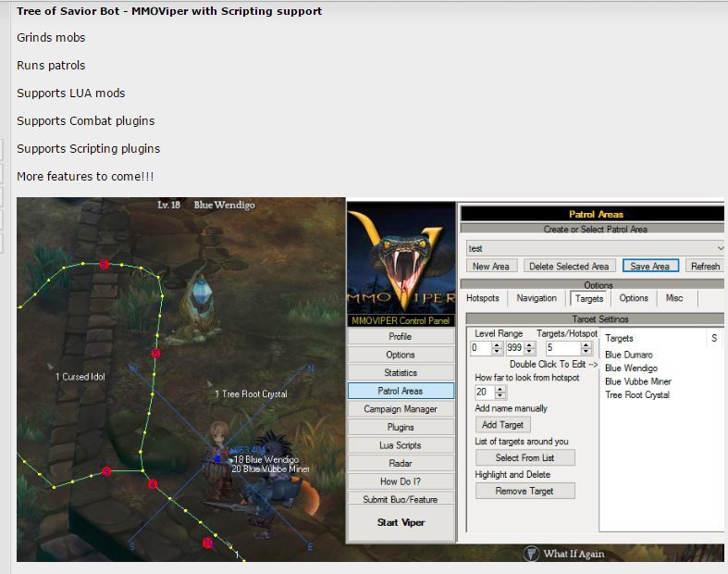Open the Misc tab
Screen dimensions: 728x574
[x=674, y=298]
